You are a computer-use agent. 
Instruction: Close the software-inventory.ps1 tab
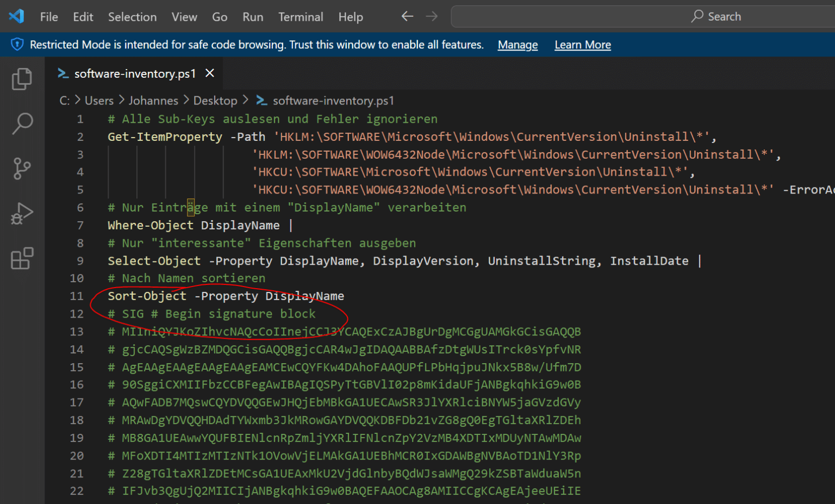[x=209, y=73]
